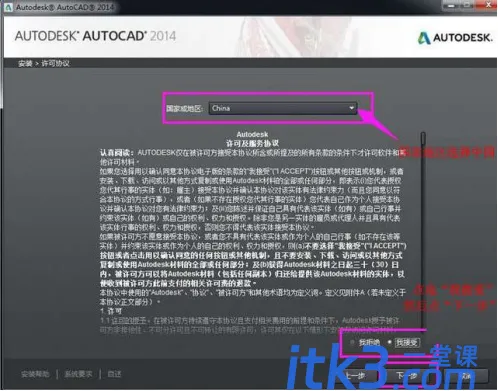Click the Autodesk logo in the header

[x=455, y=38]
